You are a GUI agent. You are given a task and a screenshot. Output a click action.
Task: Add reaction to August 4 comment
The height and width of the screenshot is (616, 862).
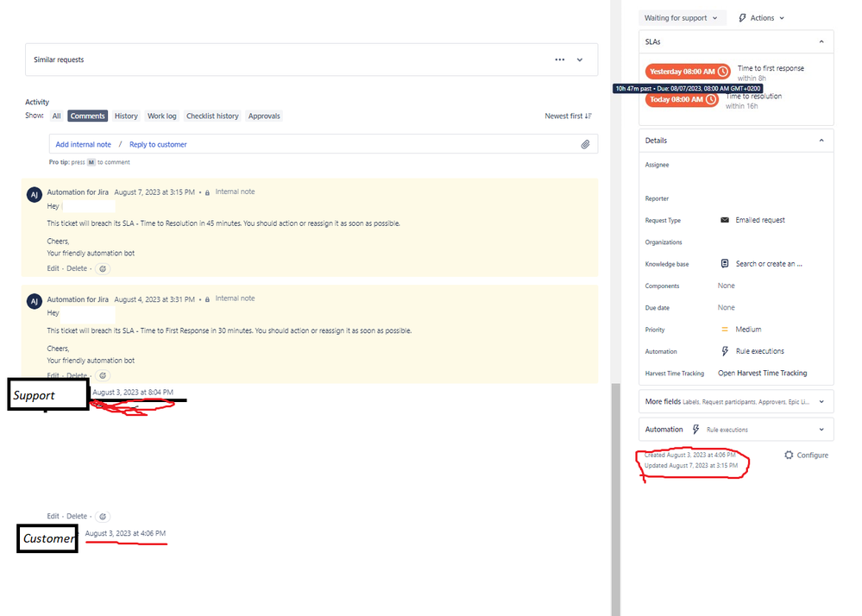coord(103,375)
